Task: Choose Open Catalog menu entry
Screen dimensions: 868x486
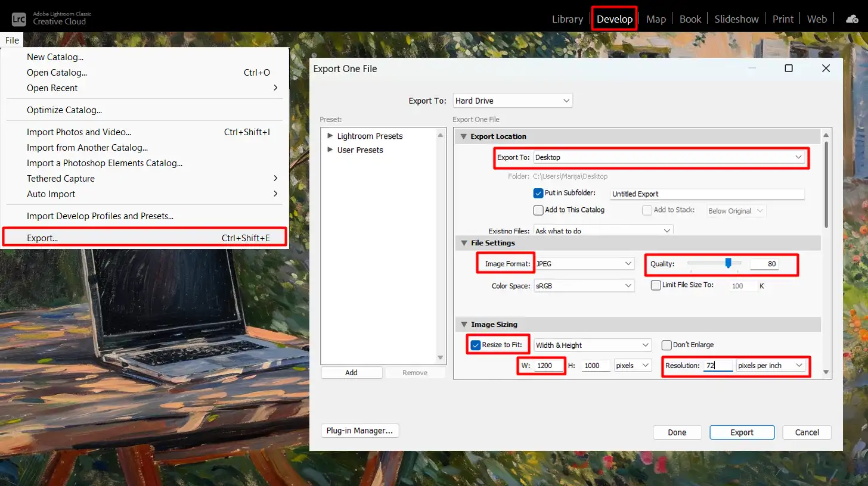Action: 145,73
